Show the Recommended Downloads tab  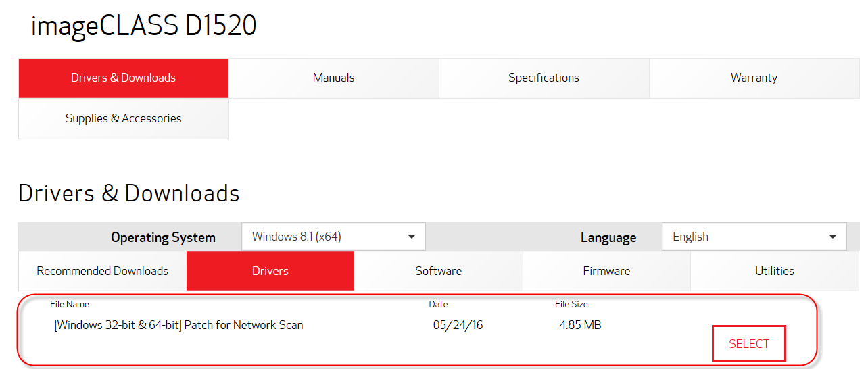pyautogui.click(x=102, y=271)
